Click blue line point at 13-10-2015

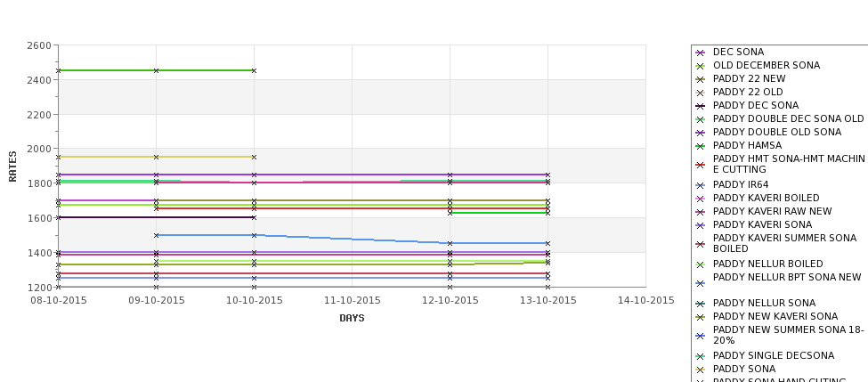pyautogui.click(x=548, y=244)
